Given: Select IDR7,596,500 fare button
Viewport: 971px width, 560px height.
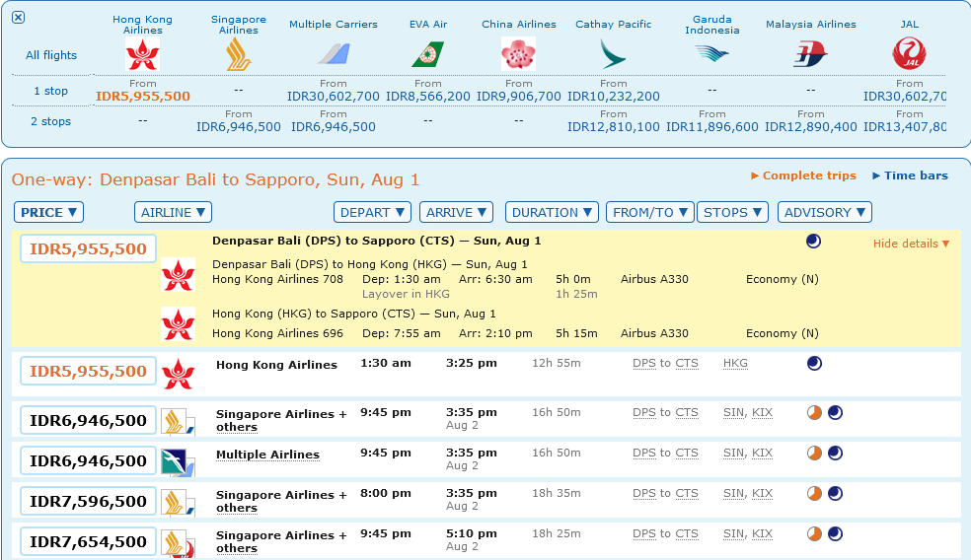Looking at the screenshot, I should click(x=88, y=501).
